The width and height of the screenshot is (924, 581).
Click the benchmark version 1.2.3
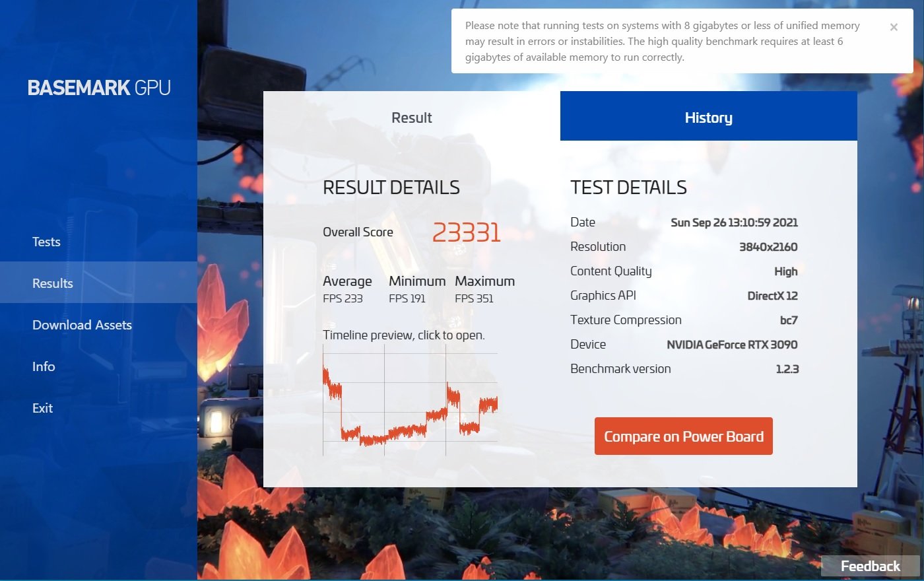click(x=787, y=369)
